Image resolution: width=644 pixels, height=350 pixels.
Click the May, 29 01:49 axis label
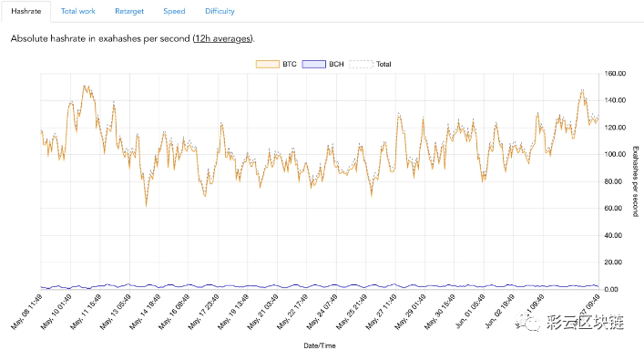[411, 313]
